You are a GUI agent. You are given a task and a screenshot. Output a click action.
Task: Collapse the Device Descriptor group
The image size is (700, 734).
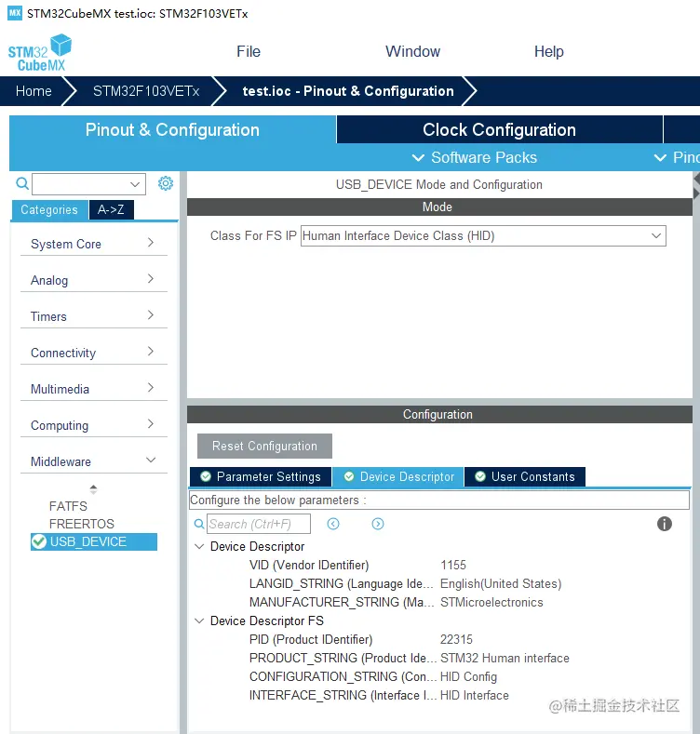click(x=199, y=546)
